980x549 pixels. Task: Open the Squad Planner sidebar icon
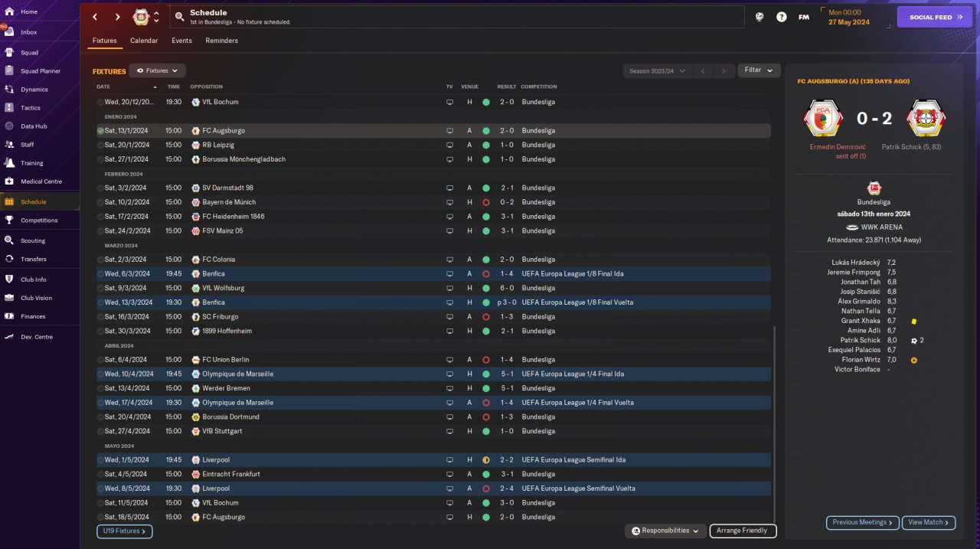click(9, 71)
